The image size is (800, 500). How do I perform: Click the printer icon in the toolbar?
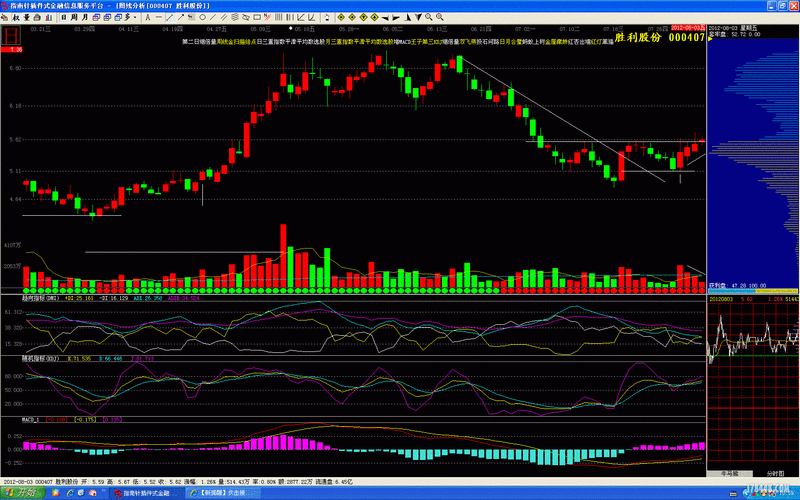[37, 17]
